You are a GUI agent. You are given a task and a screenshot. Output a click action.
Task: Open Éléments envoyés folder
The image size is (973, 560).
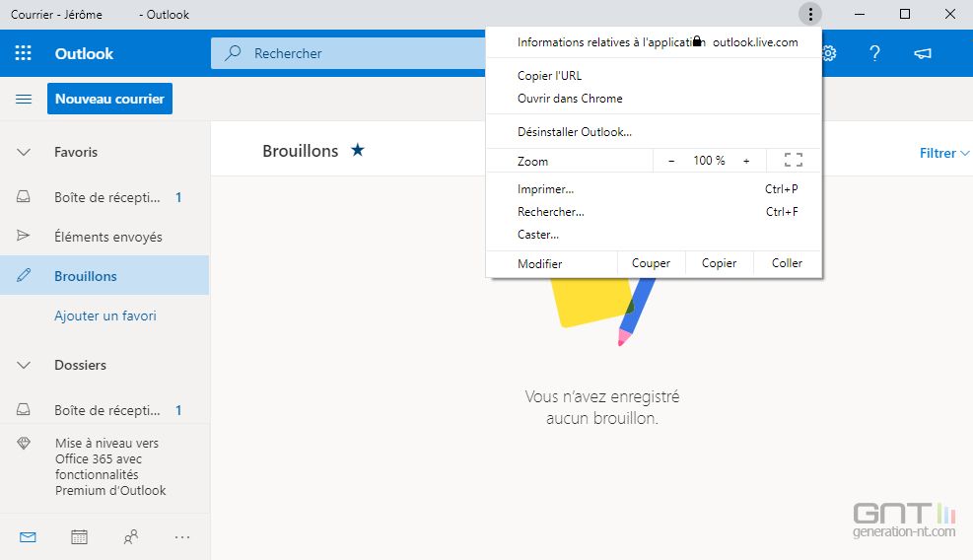[104, 237]
